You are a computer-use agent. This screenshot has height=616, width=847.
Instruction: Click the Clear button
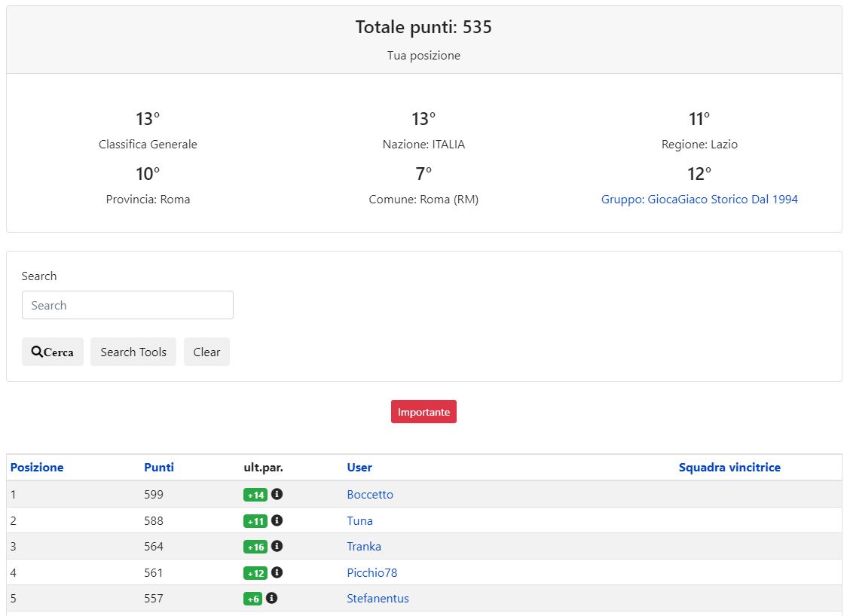[x=206, y=352]
